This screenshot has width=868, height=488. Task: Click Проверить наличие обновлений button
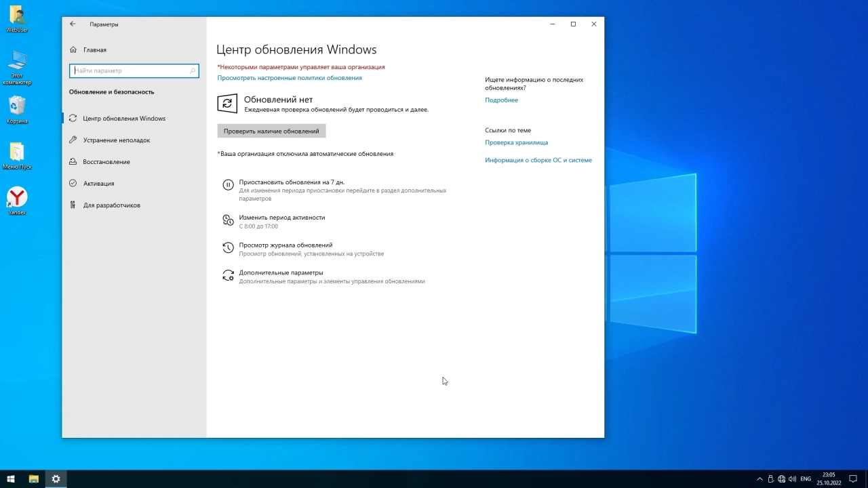[271, 131]
